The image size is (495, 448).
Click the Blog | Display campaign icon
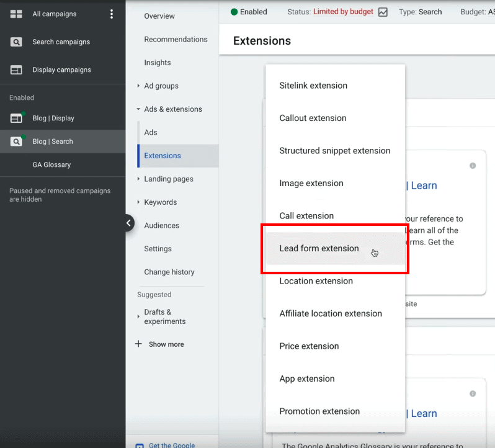(x=17, y=118)
